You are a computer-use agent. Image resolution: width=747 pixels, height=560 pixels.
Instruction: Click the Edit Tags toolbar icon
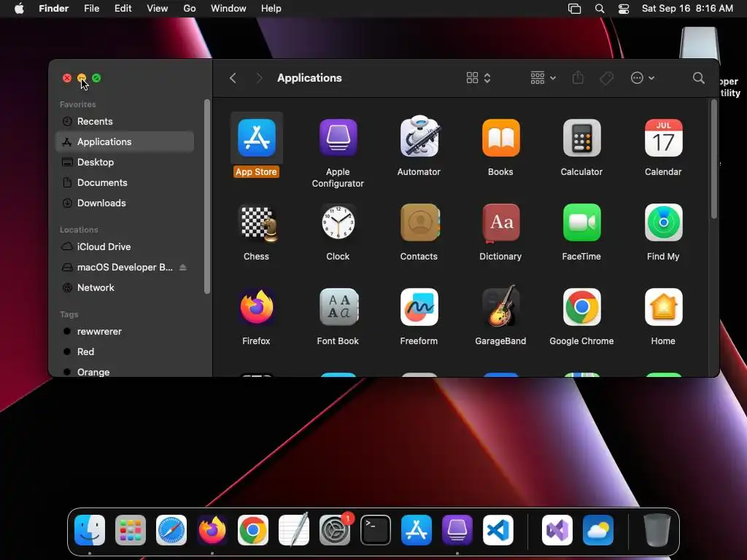point(606,78)
